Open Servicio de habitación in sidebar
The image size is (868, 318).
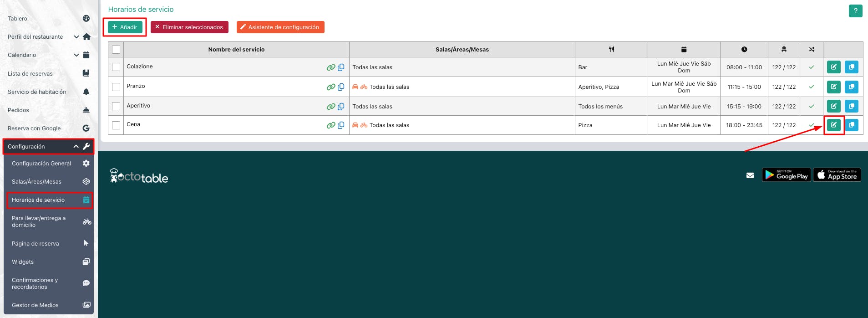(x=49, y=92)
